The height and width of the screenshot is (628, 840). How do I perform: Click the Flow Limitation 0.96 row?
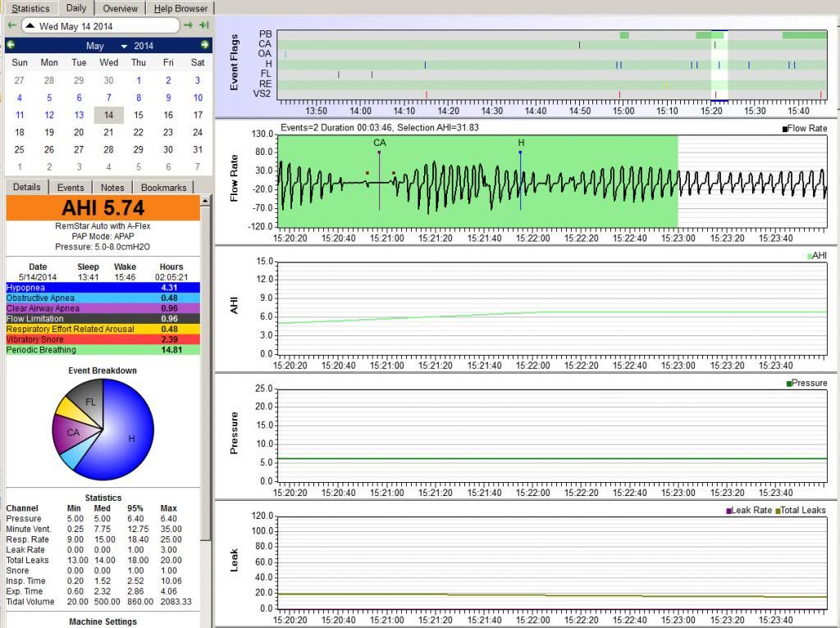pyautogui.click(x=103, y=319)
